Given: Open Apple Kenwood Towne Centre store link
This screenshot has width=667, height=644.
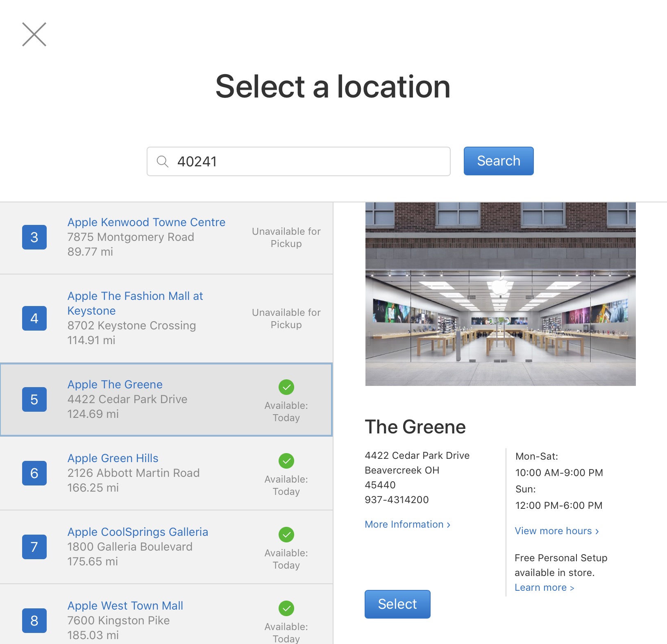Looking at the screenshot, I should 146,222.
